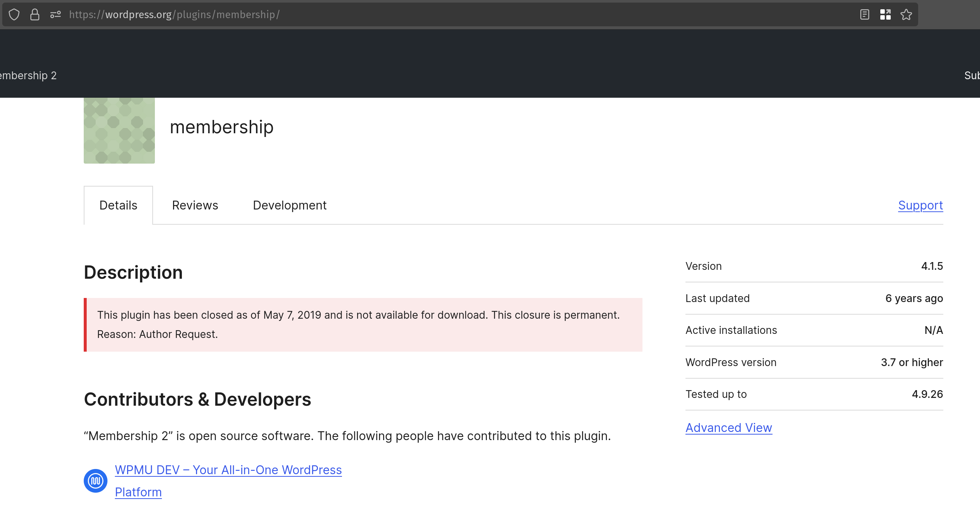Open the Reviews tab

click(x=195, y=205)
